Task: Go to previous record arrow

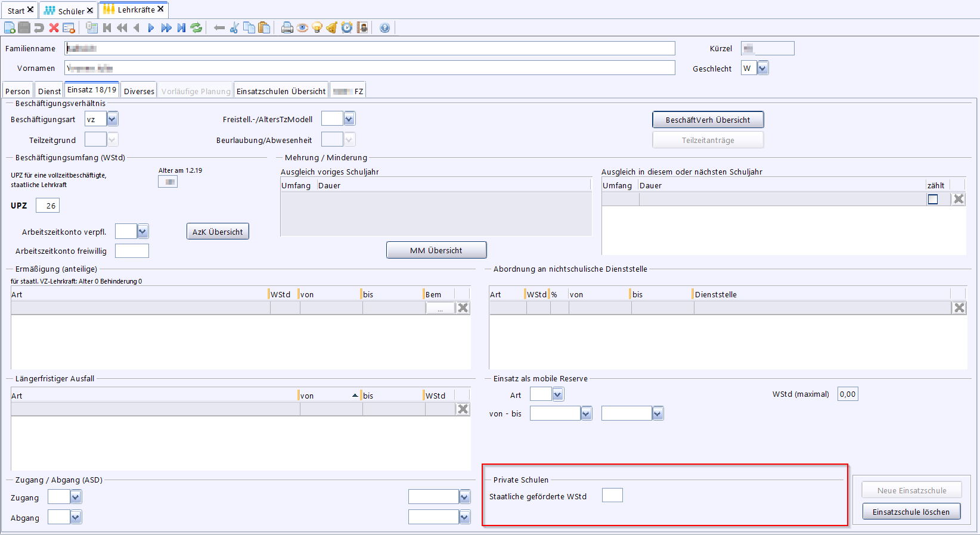Action: (x=137, y=27)
